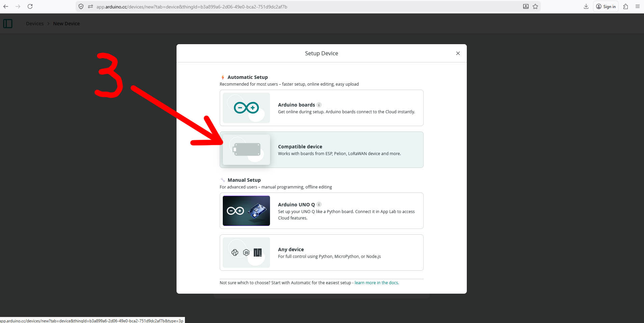
Task: Click the MicroPython icon in Any device card
Action: click(258, 253)
